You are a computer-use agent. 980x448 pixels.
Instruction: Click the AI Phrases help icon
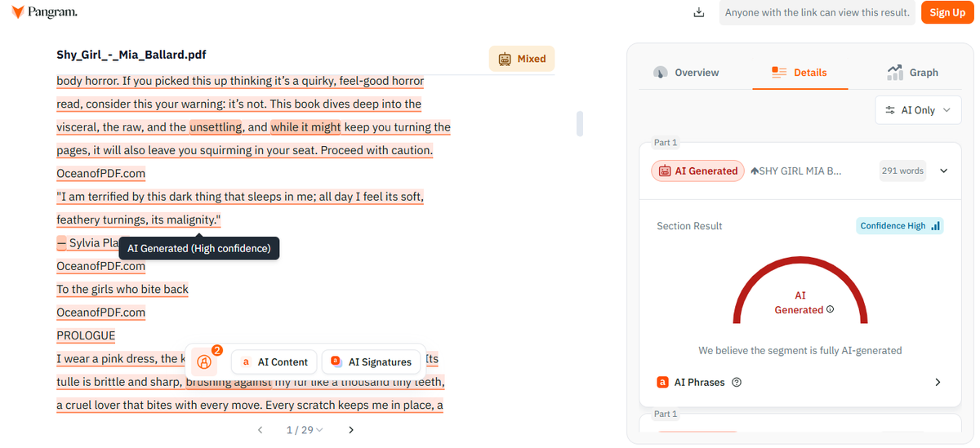[x=737, y=383]
